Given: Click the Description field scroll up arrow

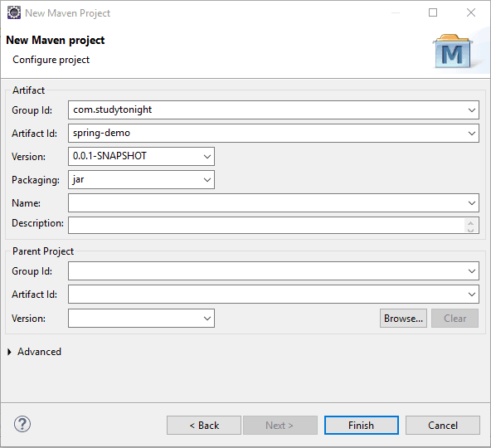Looking at the screenshot, I should [x=470, y=222].
